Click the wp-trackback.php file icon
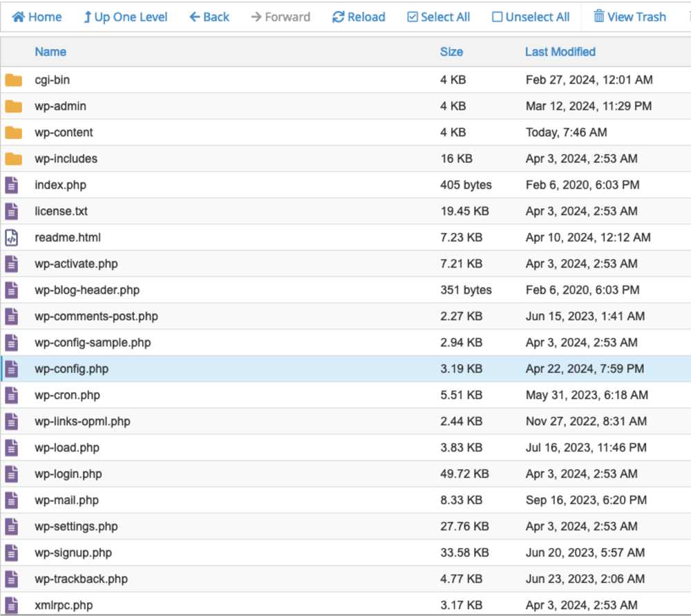 (x=12, y=579)
